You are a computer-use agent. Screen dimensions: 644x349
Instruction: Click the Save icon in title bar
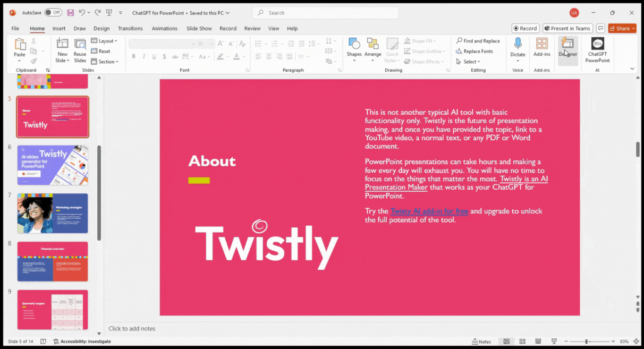tap(70, 13)
